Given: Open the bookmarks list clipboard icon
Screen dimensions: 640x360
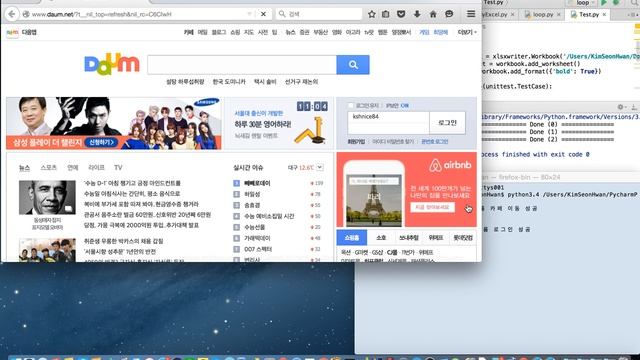Looking at the screenshot, I should [386, 14].
